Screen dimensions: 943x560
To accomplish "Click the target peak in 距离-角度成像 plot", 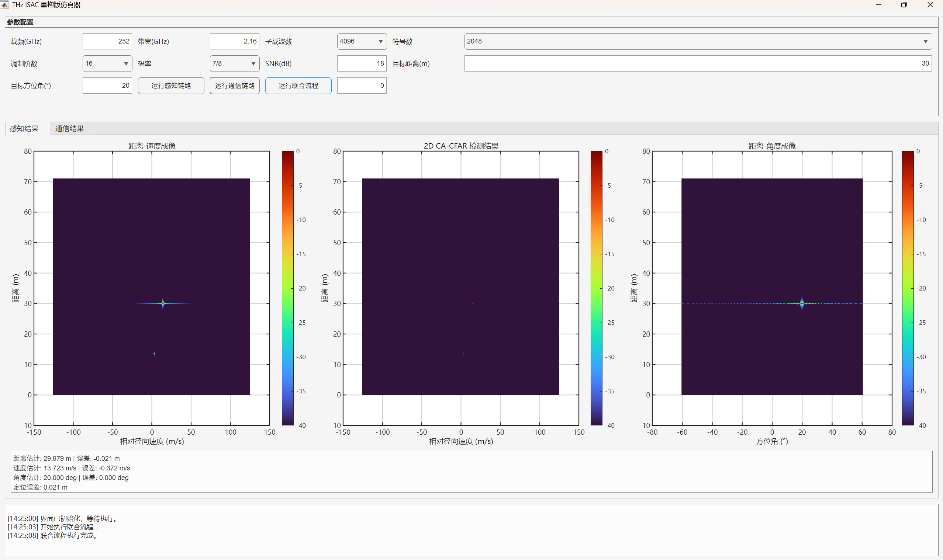I will tap(802, 303).
